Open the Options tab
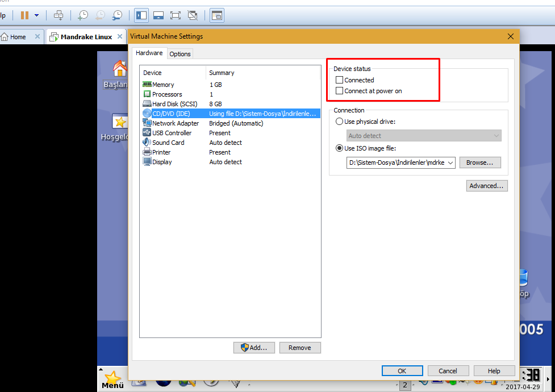Screen dimensions: 555x392 [180, 54]
